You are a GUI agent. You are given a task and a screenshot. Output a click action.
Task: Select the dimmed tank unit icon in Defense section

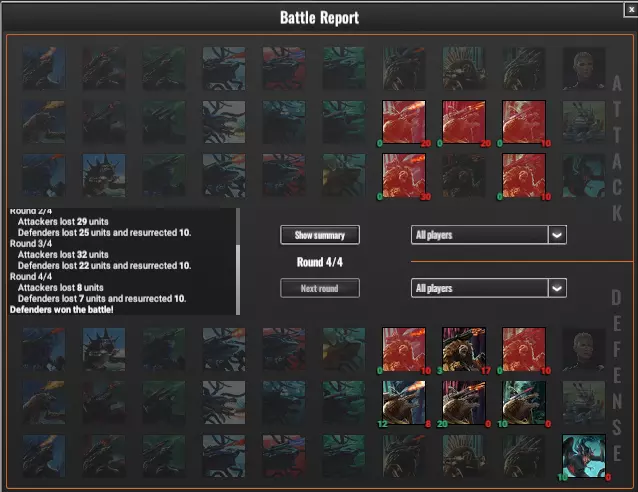click(584, 402)
